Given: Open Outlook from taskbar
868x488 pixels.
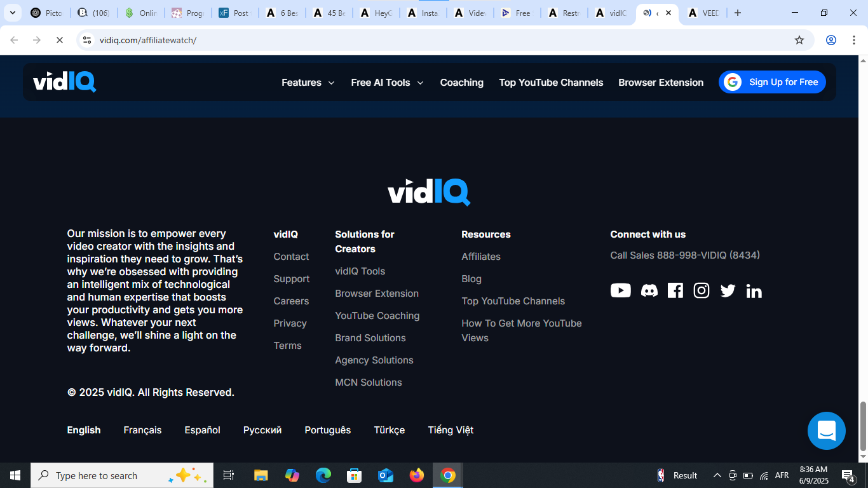Looking at the screenshot, I should click(386, 475).
